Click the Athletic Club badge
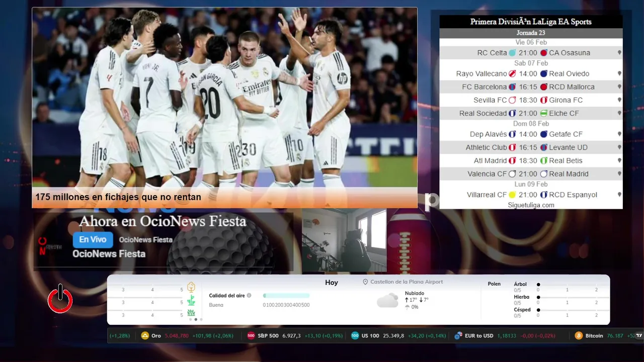Image resolution: width=644 pixels, height=362 pixels. click(x=512, y=147)
